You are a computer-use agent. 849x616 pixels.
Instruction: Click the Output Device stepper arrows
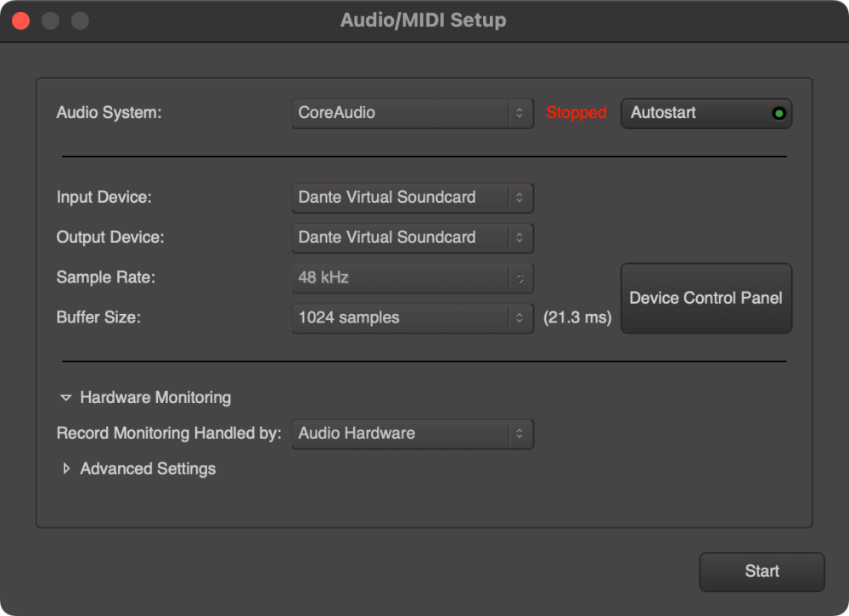(x=521, y=238)
